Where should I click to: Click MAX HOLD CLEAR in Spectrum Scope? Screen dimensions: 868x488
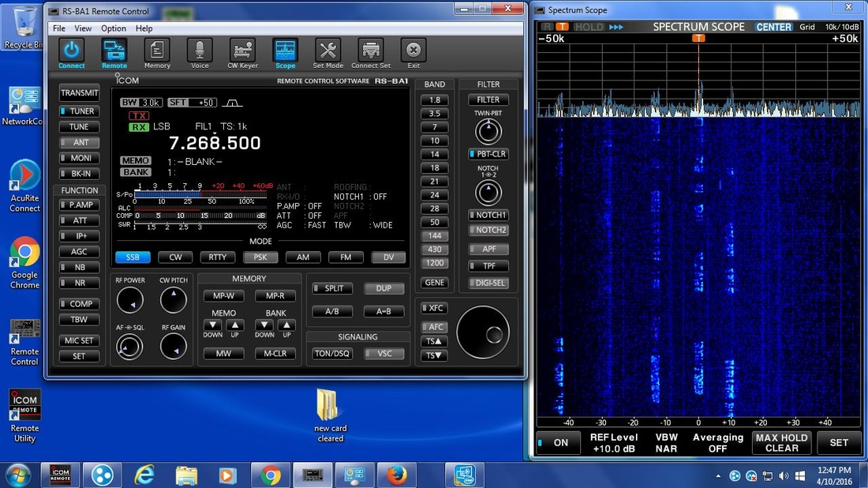point(782,442)
